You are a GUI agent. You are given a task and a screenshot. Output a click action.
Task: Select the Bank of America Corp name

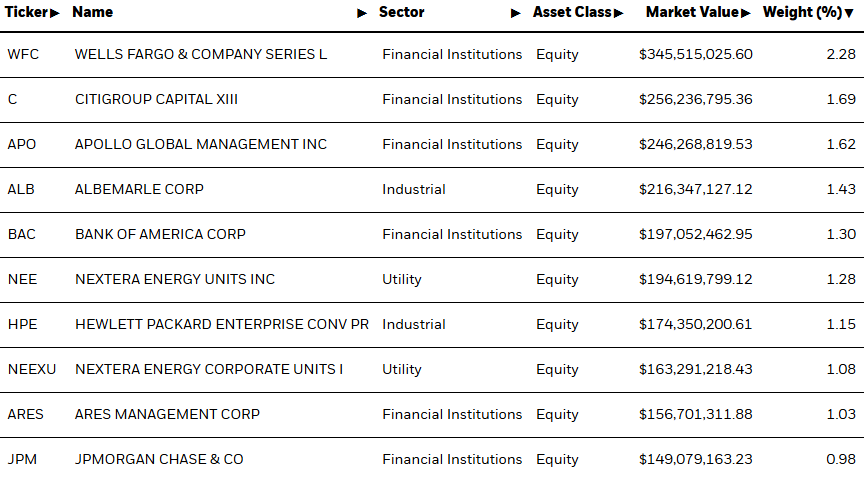(160, 234)
